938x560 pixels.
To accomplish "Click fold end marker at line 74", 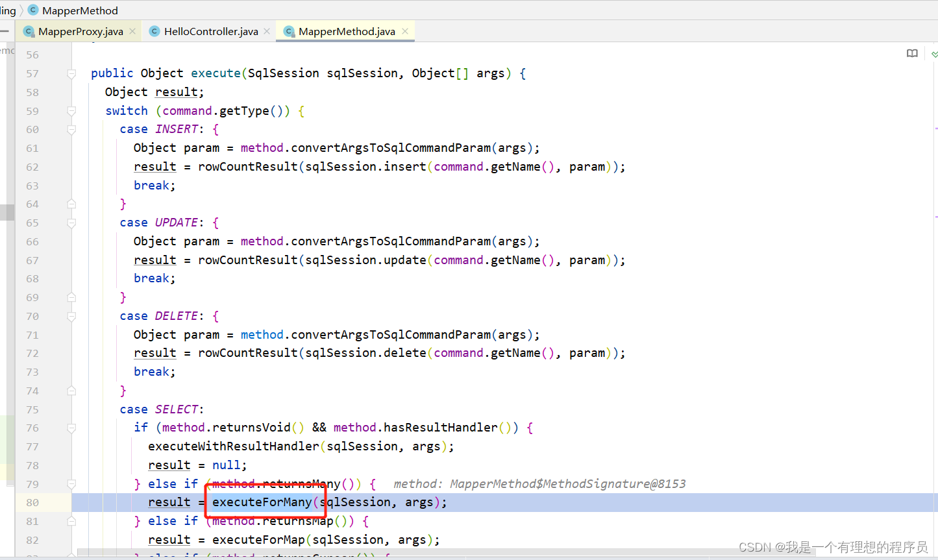I will click(x=71, y=391).
